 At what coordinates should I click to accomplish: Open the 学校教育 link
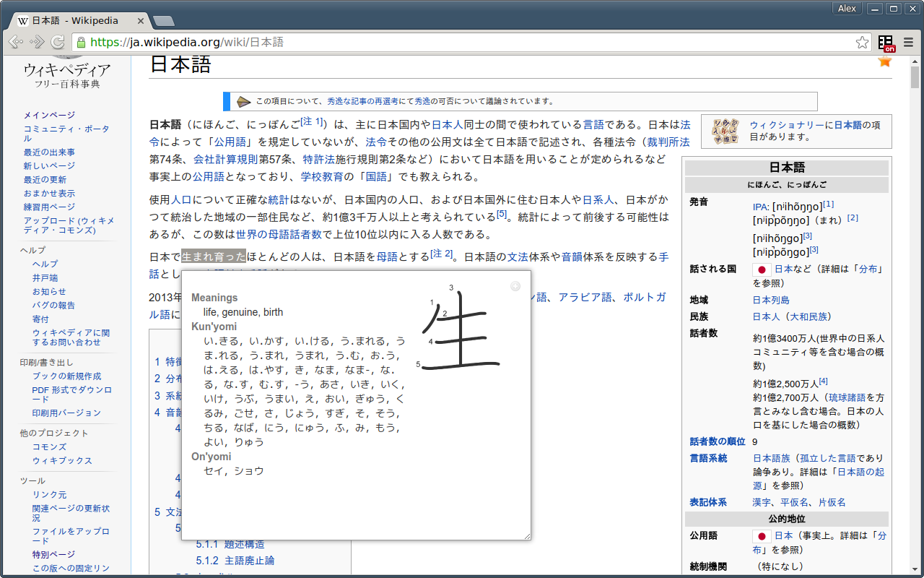coord(322,176)
